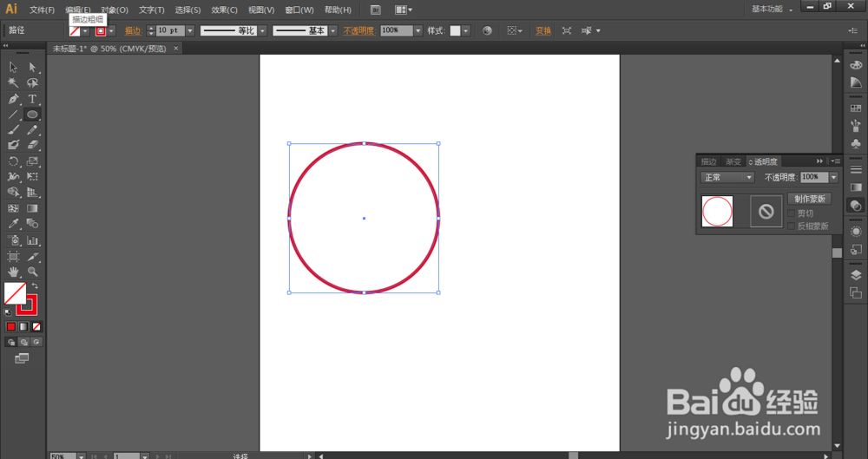Screen dimensions: 868x459
Task: Select the Hand tool
Action: [13, 272]
